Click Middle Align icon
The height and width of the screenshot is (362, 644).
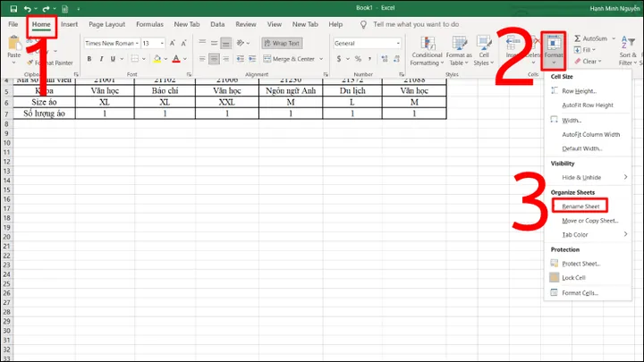pos(214,43)
